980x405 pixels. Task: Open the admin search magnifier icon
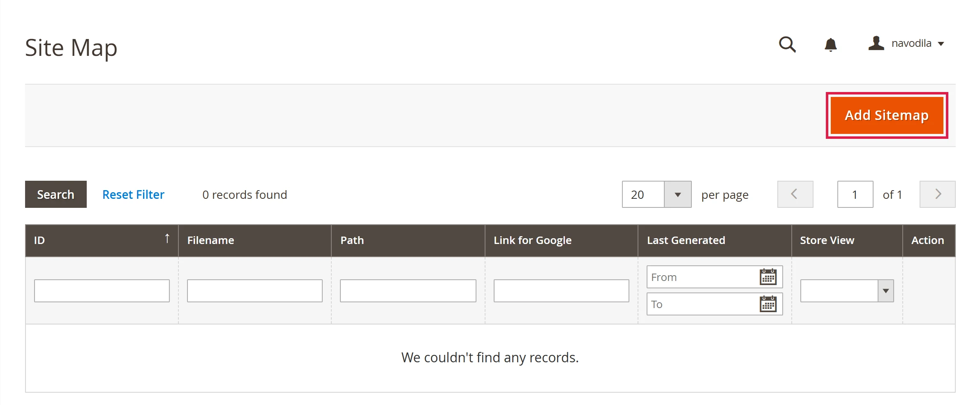point(787,44)
